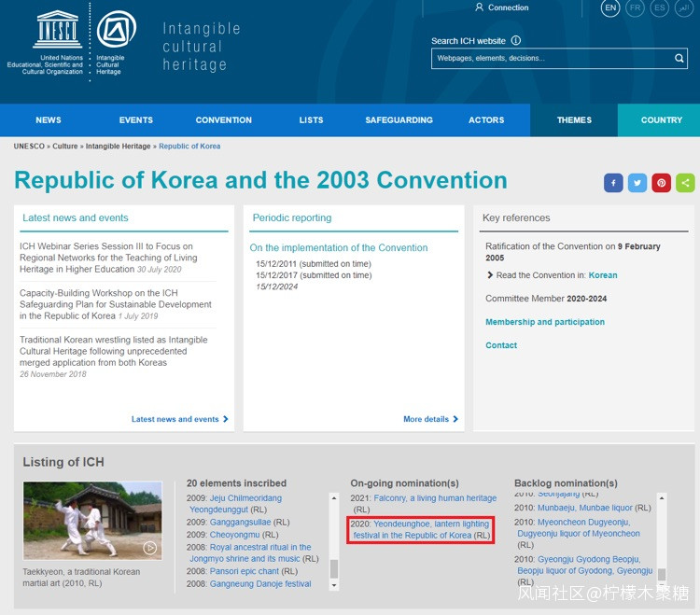Screen dimensions: 700x615
Task: Click the search info icon
Action: pos(516,41)
